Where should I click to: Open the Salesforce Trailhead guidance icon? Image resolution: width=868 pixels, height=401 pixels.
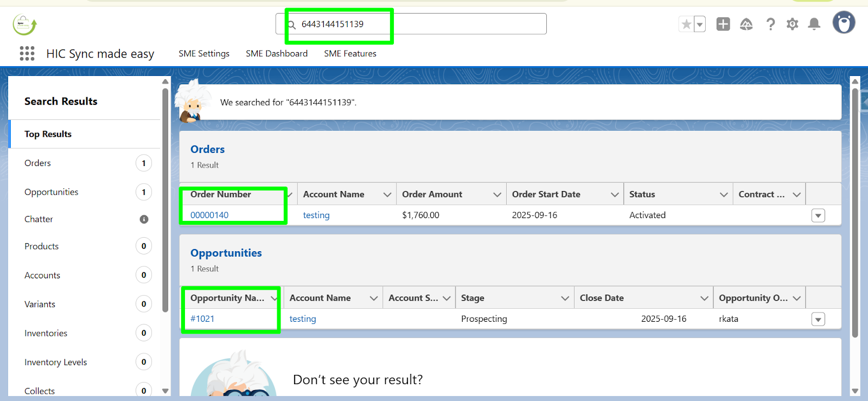(x=746, y=24)
